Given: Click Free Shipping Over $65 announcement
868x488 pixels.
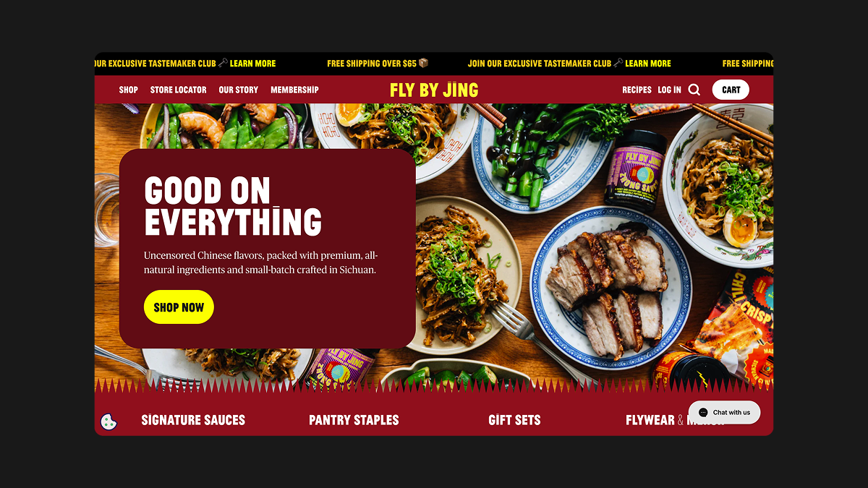Looking at the screenshot, I should [x=378, y=64].
